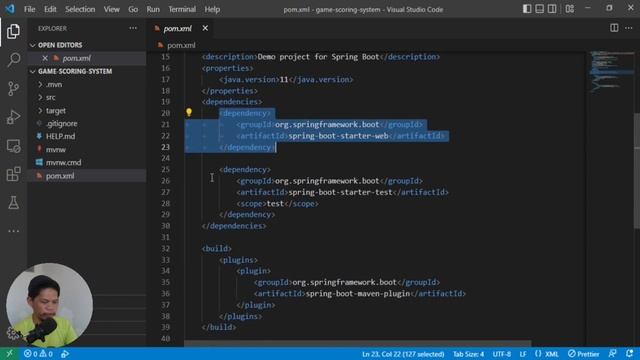Viewport: 640px width, 360px height.
Task: Open Explorer panel Views and More Actions
Action: [x=133, y=28]
